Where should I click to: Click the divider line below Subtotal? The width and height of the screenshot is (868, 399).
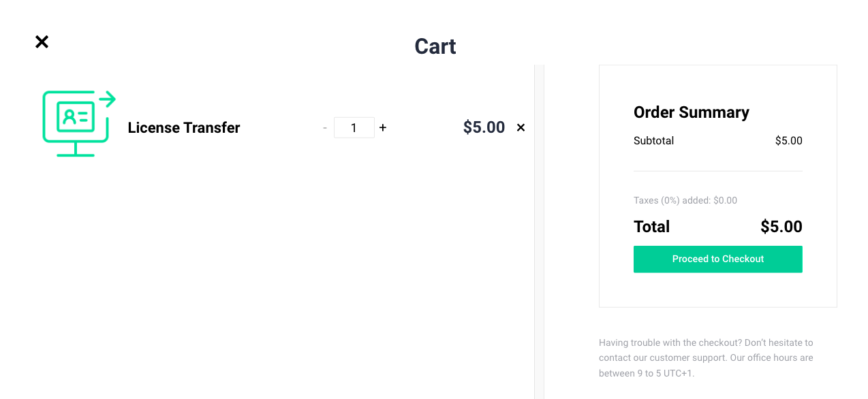pyautogui.click(x=718, y=171)
